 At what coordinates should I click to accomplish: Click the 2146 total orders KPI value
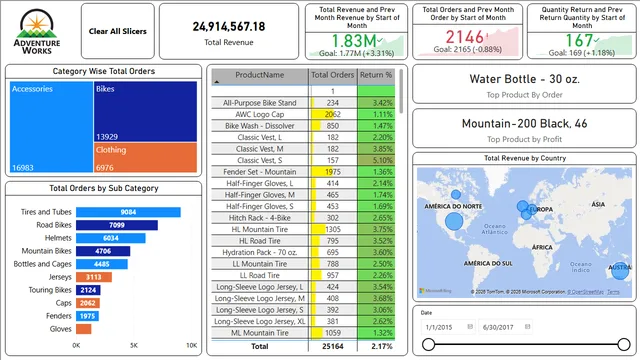pyautogui.click(x=464, y=38)
